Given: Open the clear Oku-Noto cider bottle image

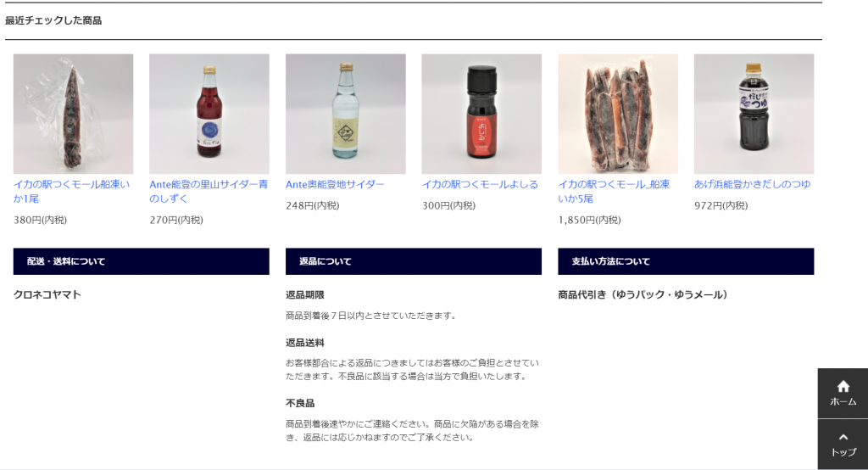Looking at the screenshot, I should (x=346, y=114).
